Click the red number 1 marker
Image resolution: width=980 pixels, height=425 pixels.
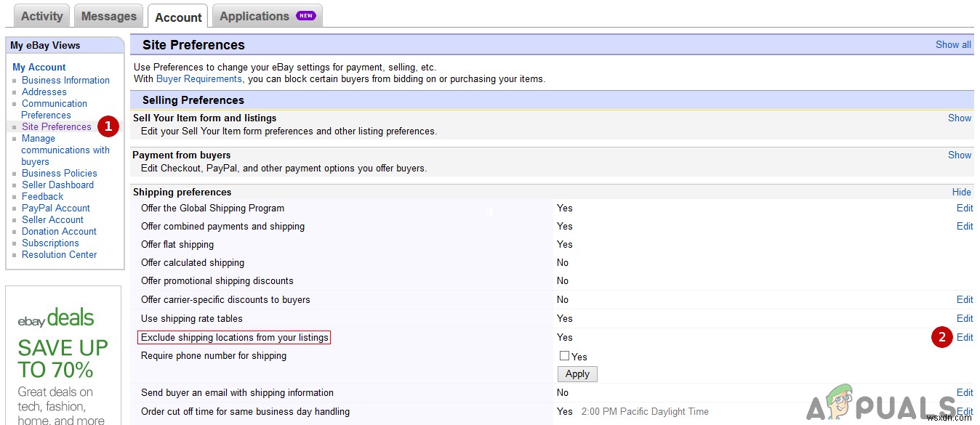pos(108,126)
